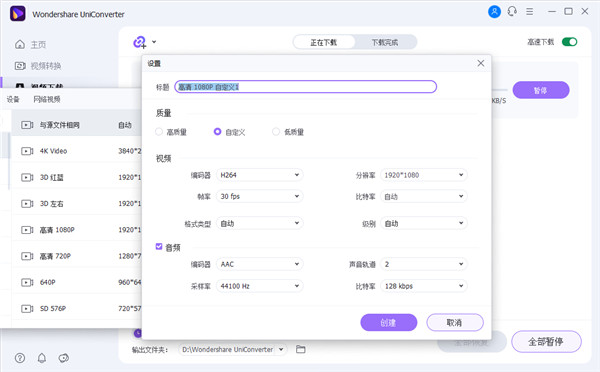Select the 自定义 radio button

(217, 132)
